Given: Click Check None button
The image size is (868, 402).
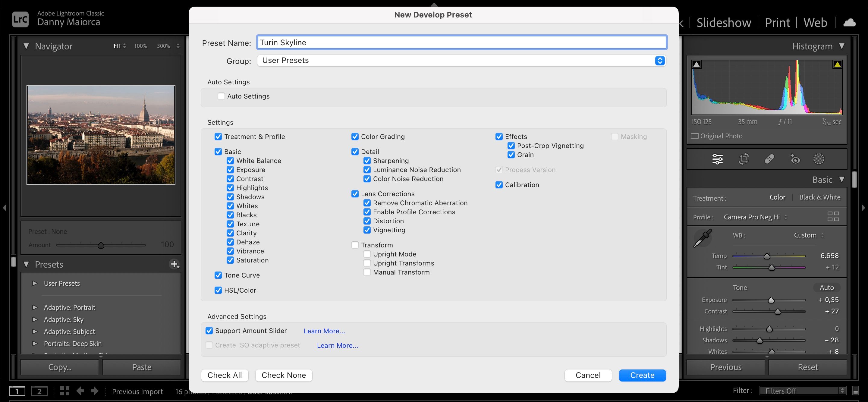Looking at the screenshot, I should (x=283, y=375).
